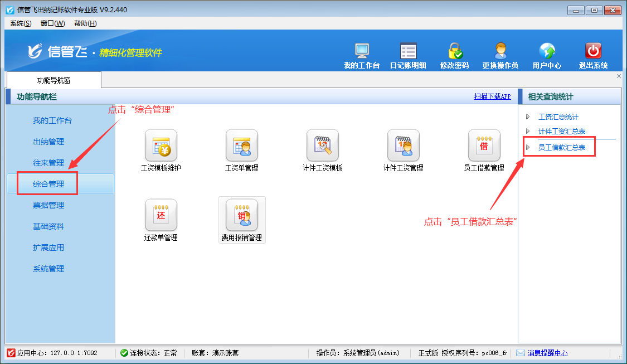Click 我的工作台 toolbar icon
The width and height of the screenshot is (627, 364).
tap(362, 51)
